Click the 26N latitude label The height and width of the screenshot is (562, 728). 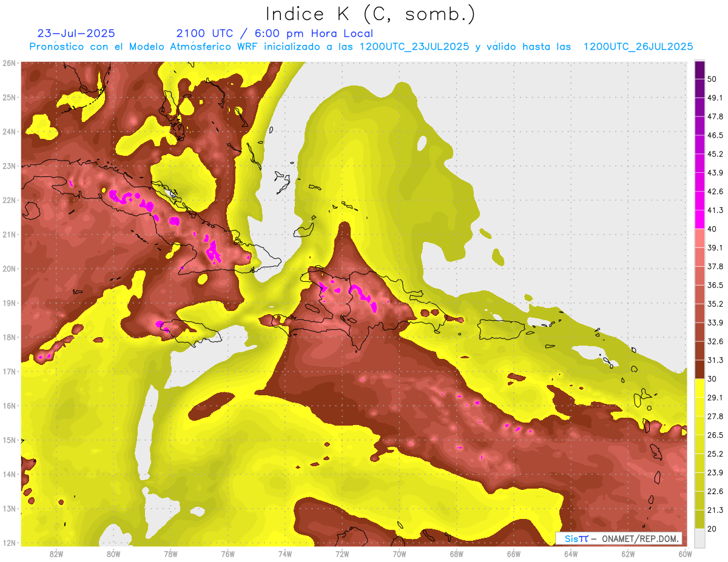(8, 63)
